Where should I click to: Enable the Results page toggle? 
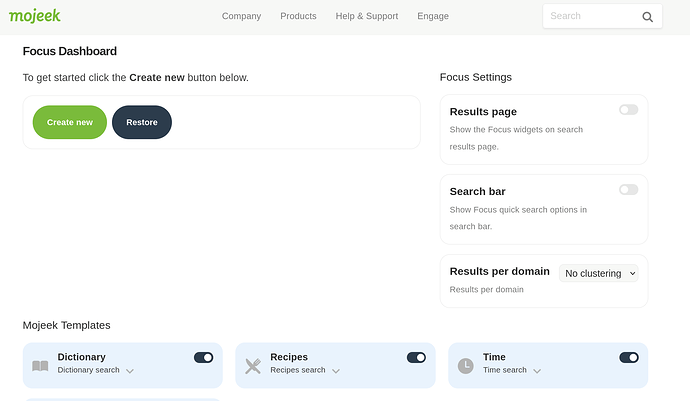628,110
